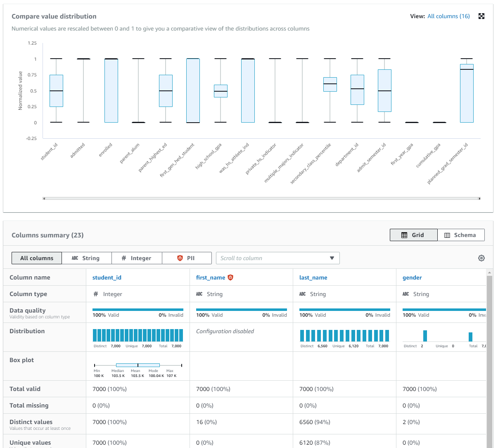This screenshot has width=498, height=448.
Task: Click the dropdown arrow of Scroll to column
Action: pos(332,258)
